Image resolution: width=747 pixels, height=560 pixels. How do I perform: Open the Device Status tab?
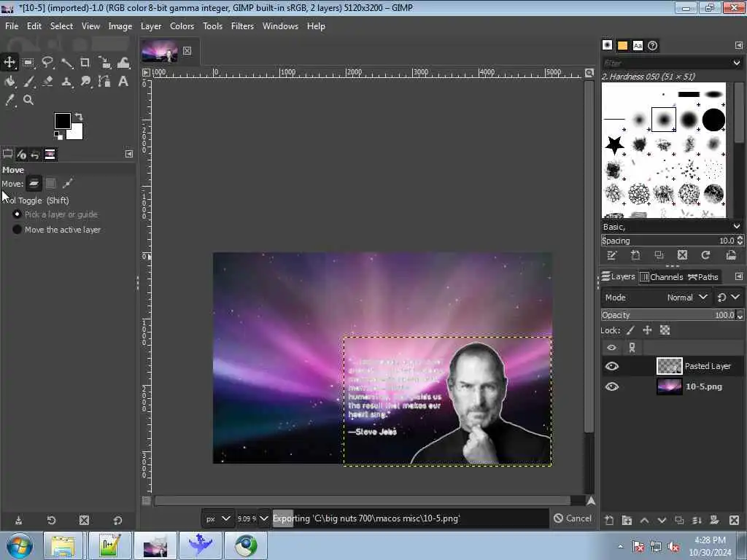(21, 155)
